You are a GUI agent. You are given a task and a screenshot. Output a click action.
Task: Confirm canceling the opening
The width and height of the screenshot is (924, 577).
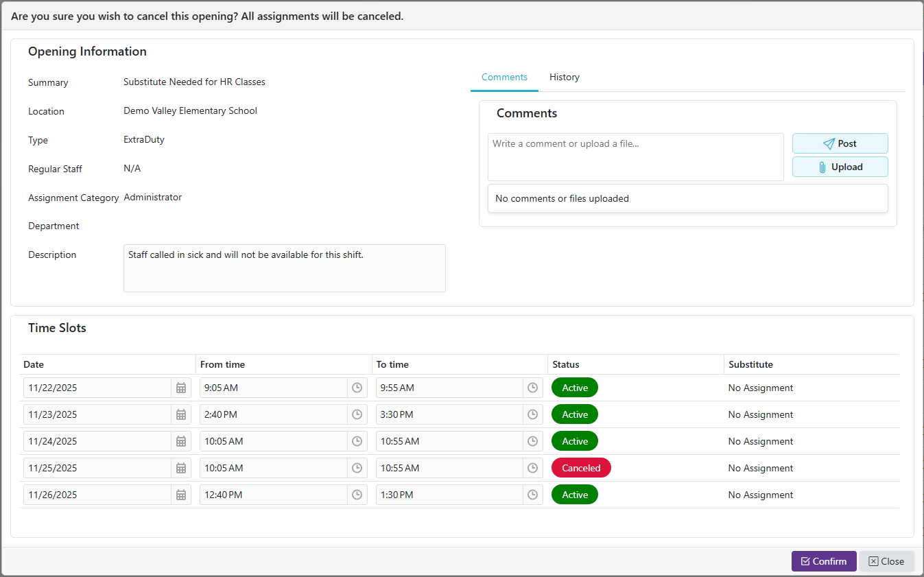(823, 561)
